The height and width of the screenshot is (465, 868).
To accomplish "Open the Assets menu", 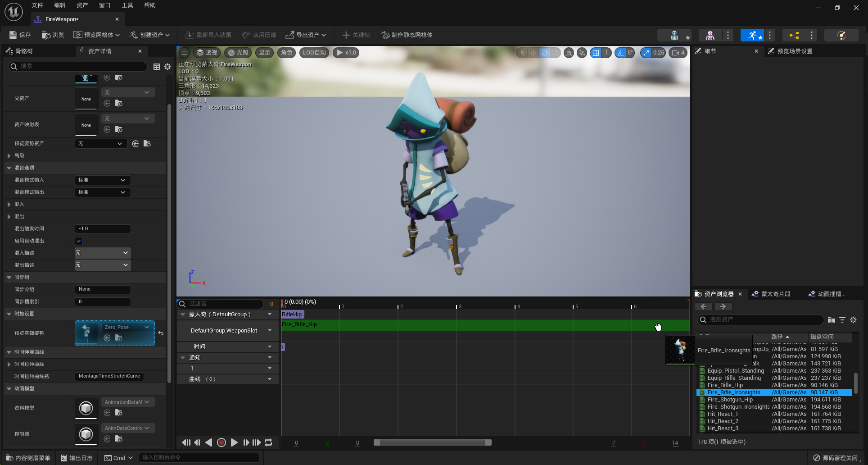I will point(82,5).
